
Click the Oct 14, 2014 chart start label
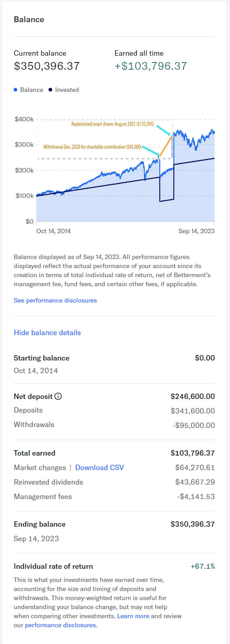pyautogui.click(x=54, y=231)
